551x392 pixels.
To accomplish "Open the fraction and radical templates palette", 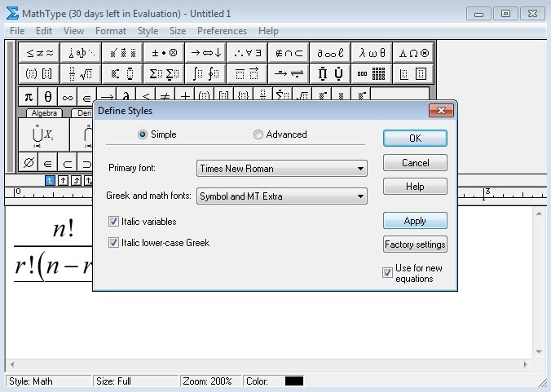I will pyautogui.click(x=81, y=73).
